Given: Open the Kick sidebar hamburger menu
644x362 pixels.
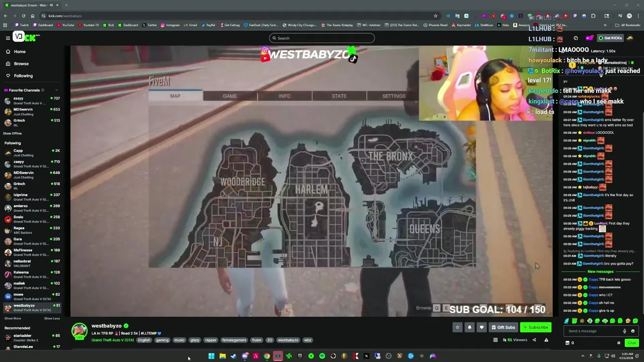Looking at the screenshot, I should click(8, 38).
